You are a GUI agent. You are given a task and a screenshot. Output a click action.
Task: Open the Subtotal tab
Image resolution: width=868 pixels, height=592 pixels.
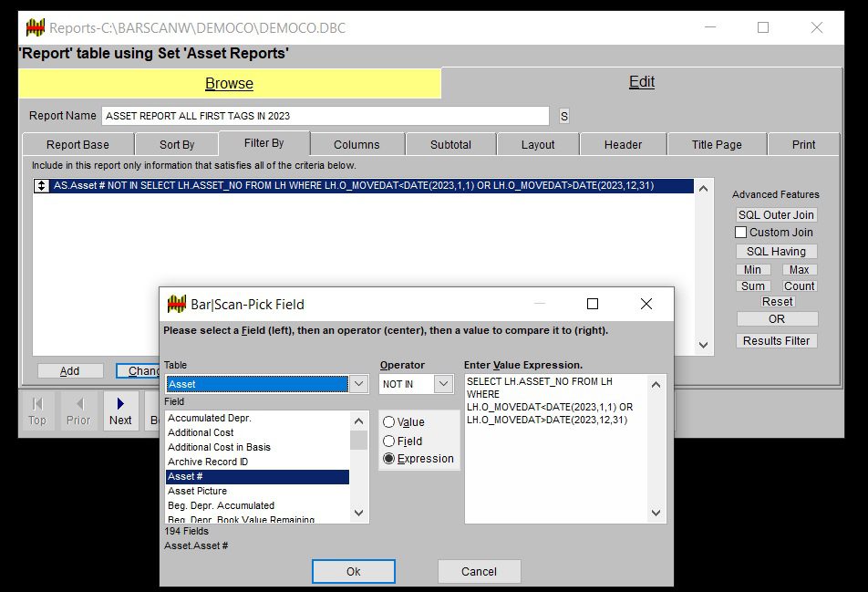[x=450, y=144]
